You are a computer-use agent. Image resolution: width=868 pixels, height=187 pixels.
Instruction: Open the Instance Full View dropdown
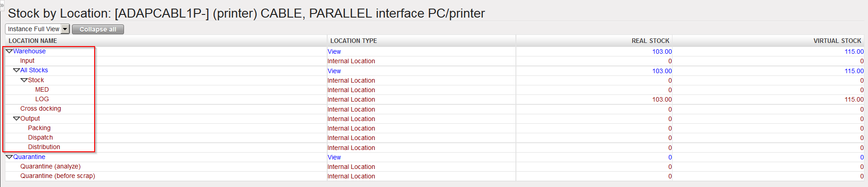pos(65,29)
